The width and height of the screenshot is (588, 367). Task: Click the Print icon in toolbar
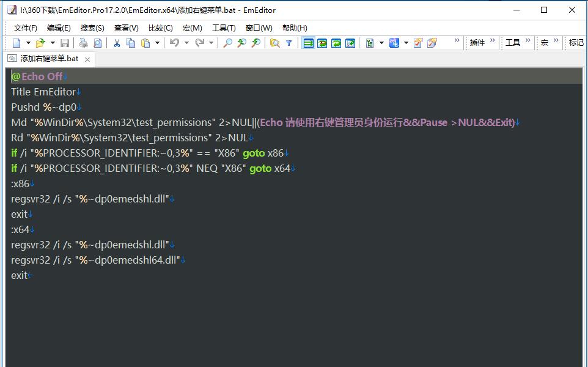pos(84,43)
